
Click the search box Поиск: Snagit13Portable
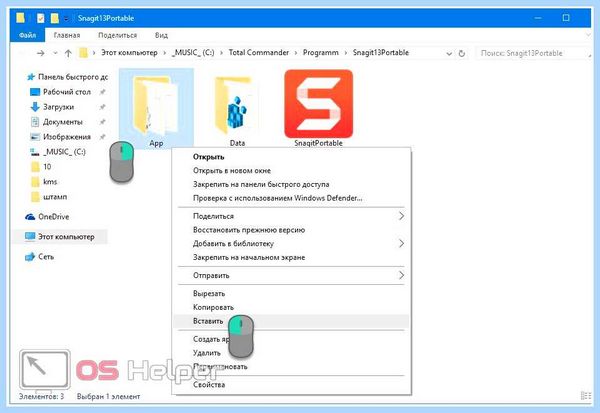[532, 53]
